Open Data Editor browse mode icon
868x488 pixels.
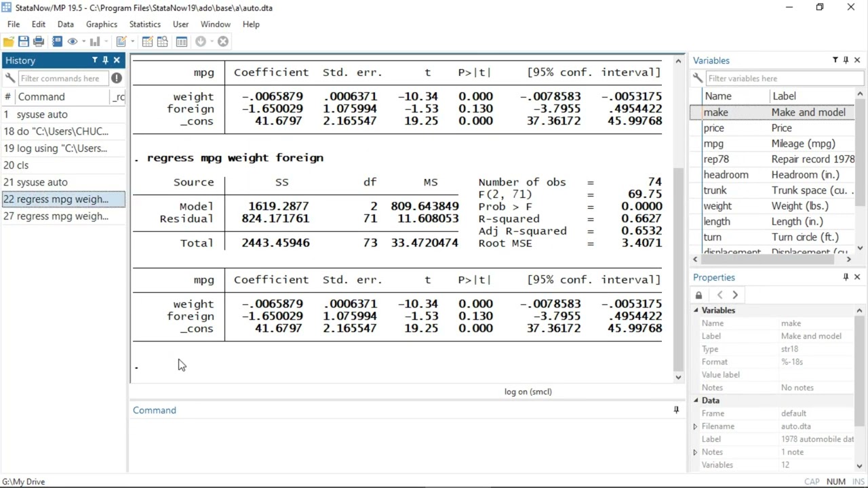click(x=162, y=41)
